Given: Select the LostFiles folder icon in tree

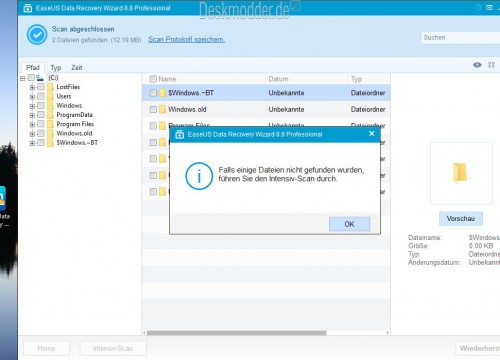Looking at the screenshot, I should [x=50, y=87].
